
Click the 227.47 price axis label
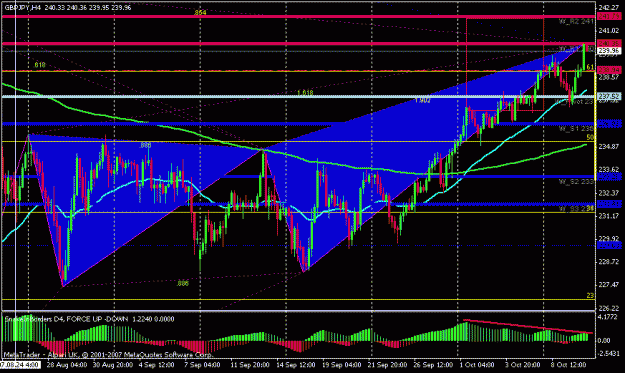609,285
